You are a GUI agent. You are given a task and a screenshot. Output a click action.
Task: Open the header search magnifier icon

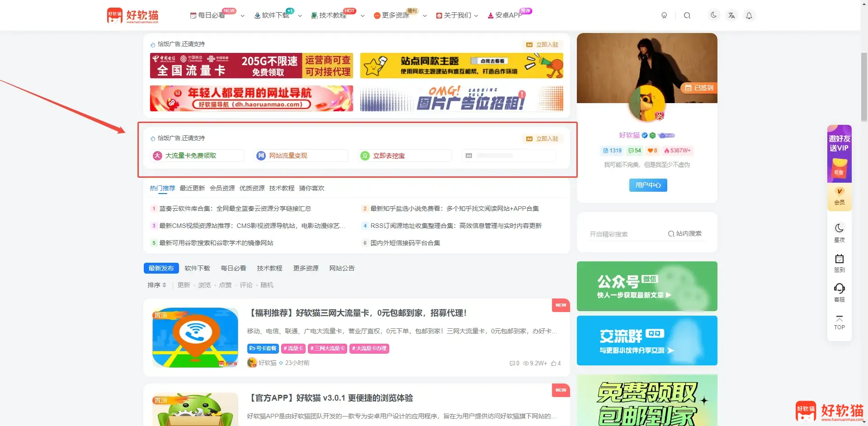[687, 15]
